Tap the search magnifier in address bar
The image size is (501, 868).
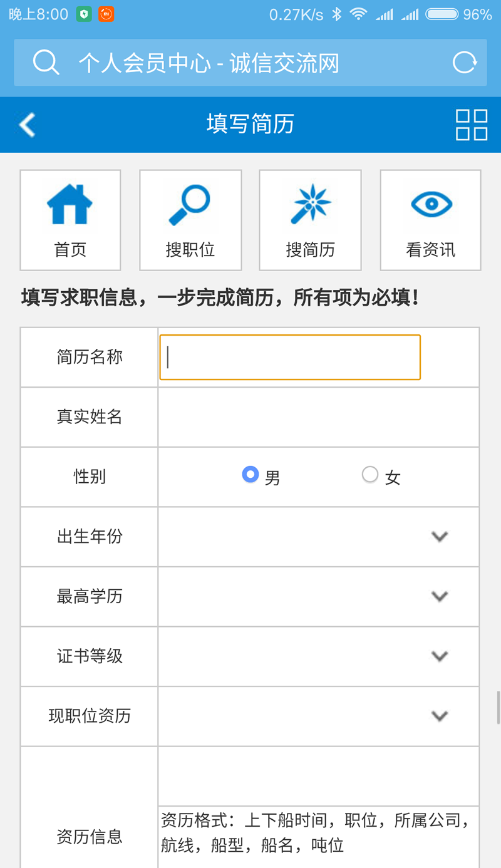[x=46, y=63]
